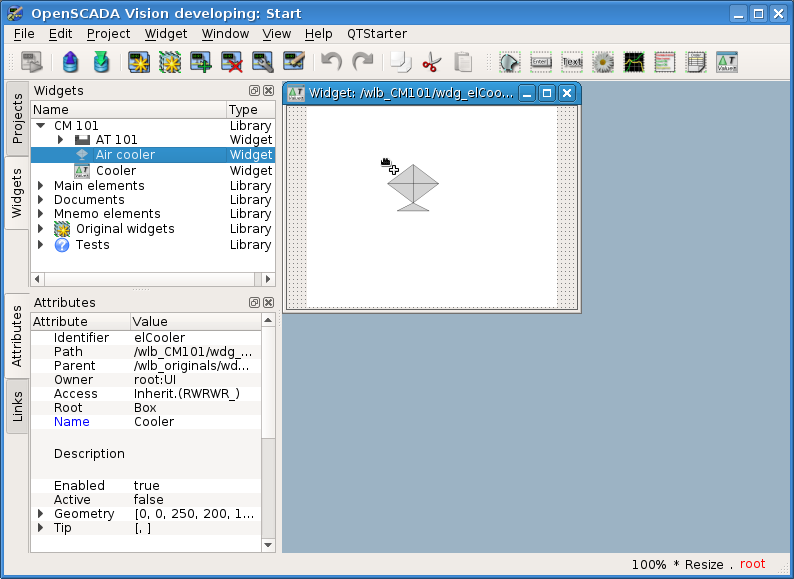The height and width of the screenshot is (579, 794).
Task: Click the Redo arrow in the toolbar
Action: [362, 62]
